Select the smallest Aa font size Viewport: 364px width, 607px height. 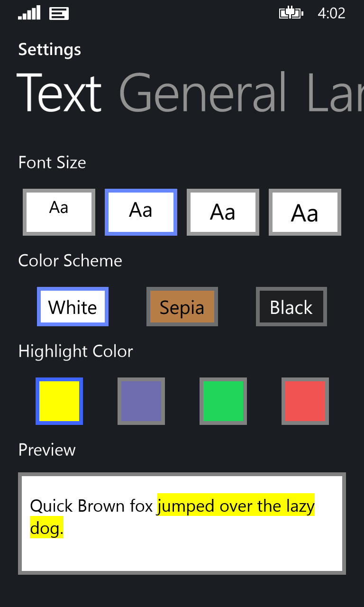point(59,212)
